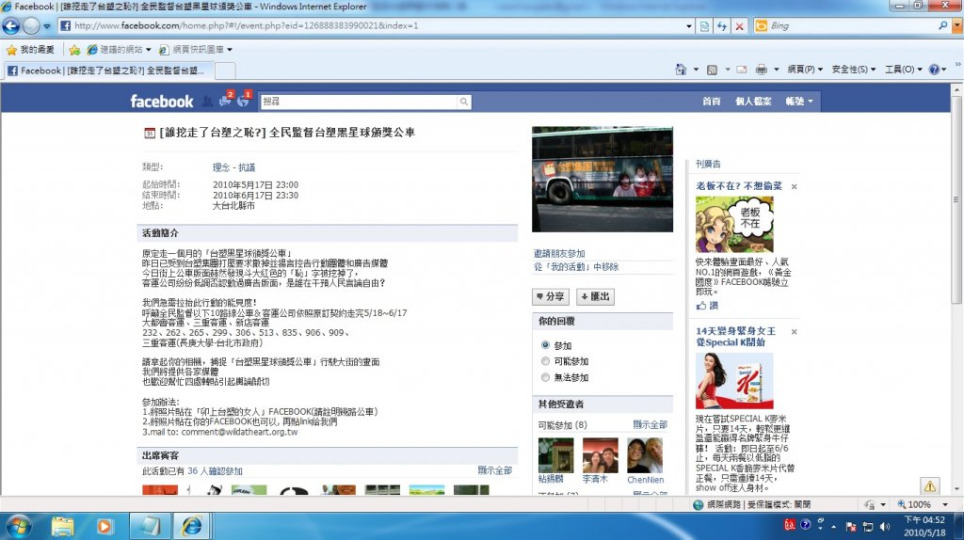The height and width of the screenshot is (540, 964).
Task: Open Facebook messages notification icon
Action: pyautogui.click(x=226, y=100)
